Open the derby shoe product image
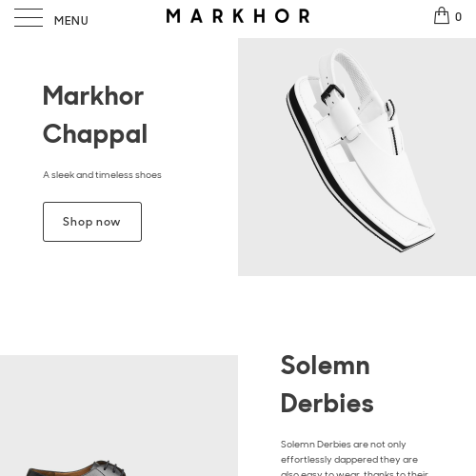 [x=74, y=468]
